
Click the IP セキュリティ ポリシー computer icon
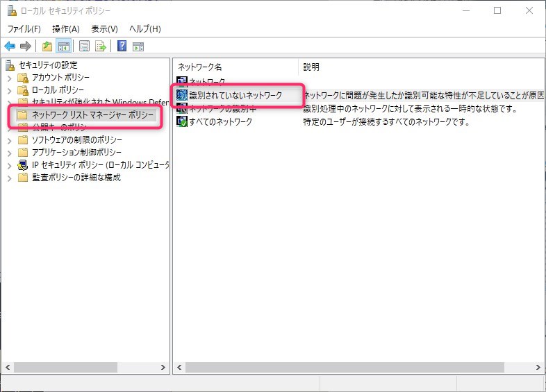(x=23, y=165)
